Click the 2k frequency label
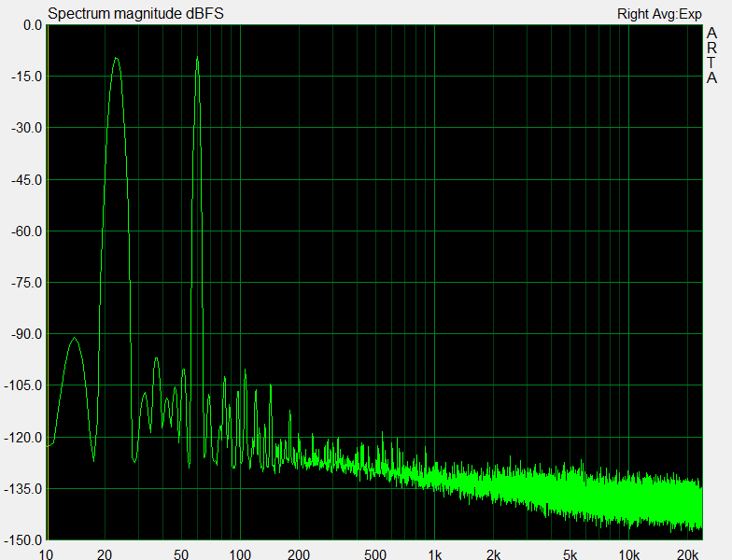 (493, 554)
